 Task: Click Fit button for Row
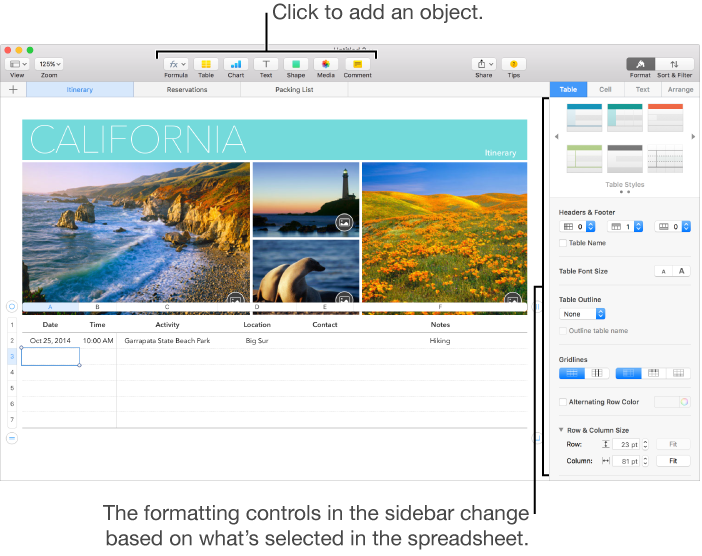pos(673,444)
